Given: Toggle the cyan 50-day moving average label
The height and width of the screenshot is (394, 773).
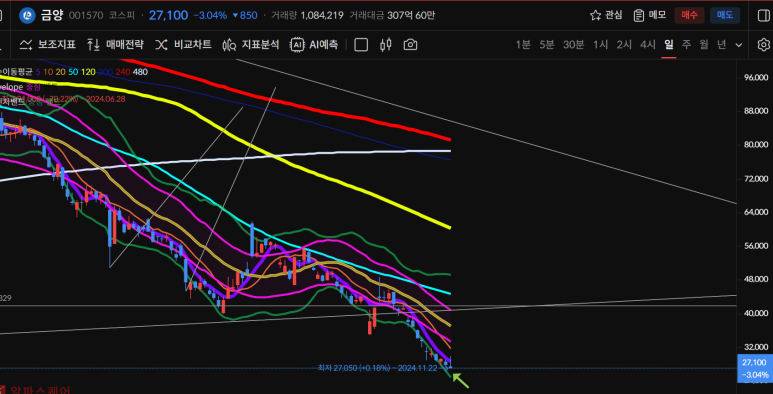Looking at the screenshot, I should [x=73, y=72].
